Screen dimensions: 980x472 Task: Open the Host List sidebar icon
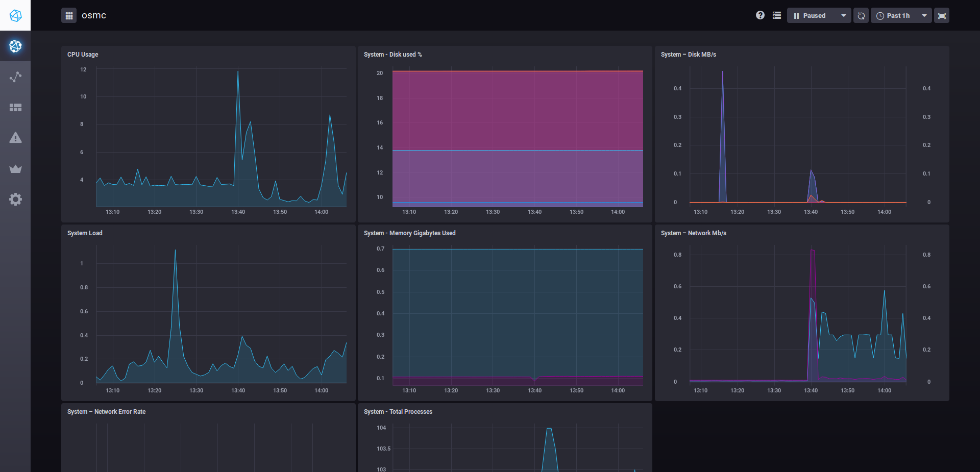pyautogui.click(x=15, y=46)
